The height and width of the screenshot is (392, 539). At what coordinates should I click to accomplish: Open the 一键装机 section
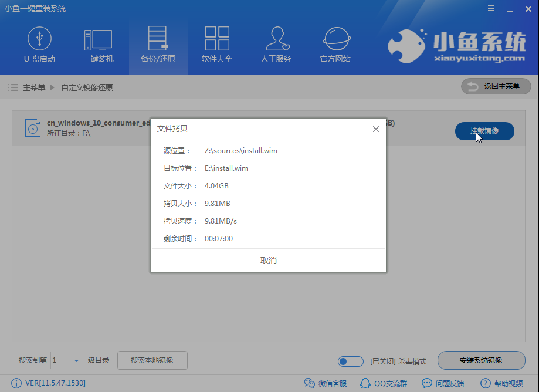[99, 44]
